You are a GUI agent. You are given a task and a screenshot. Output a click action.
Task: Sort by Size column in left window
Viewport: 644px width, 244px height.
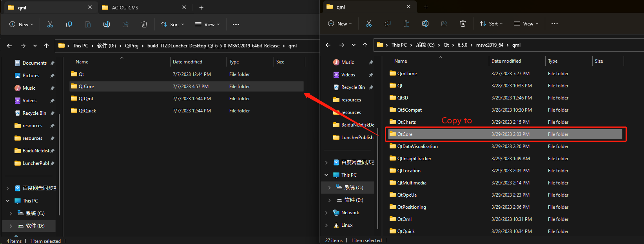[x=280, y=62]
